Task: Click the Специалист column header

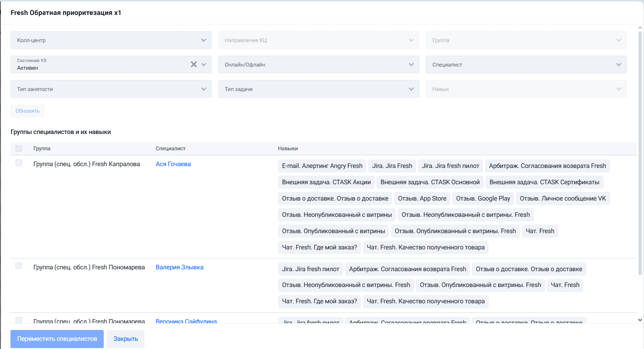Action: (171, 148)
